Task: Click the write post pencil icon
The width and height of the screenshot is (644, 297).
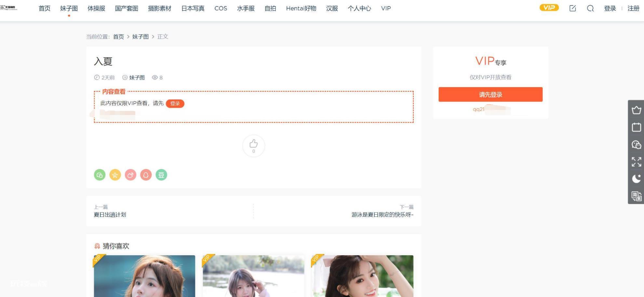Action: click(x=573, y=8)
